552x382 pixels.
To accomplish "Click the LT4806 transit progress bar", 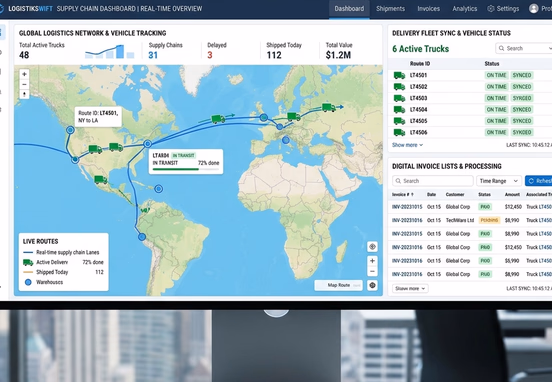I will (186, 169).
